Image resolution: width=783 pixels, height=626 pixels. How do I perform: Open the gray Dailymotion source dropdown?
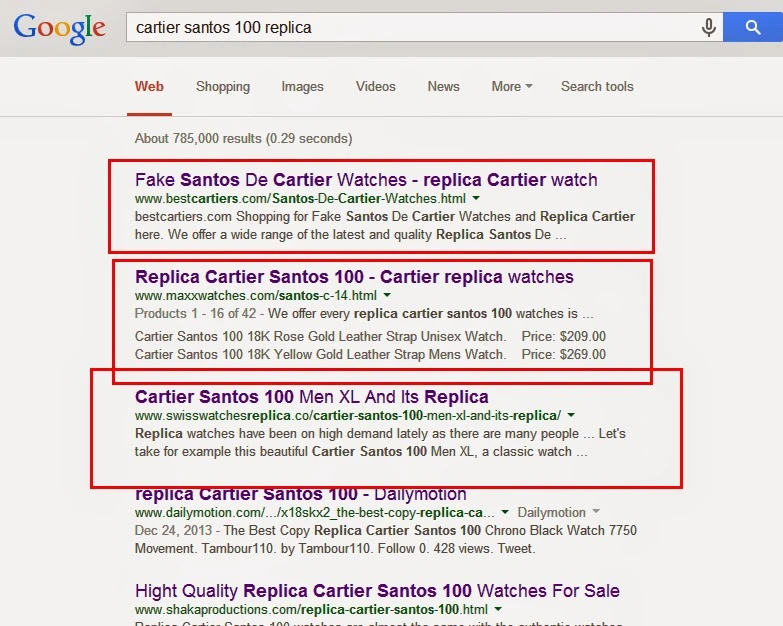pos(558,512)
